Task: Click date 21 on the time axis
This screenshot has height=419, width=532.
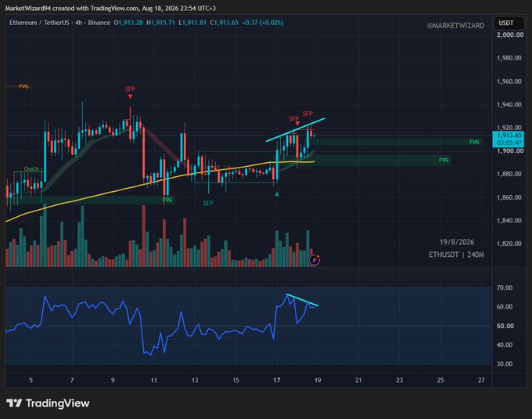Action: [x=358, y=381]
